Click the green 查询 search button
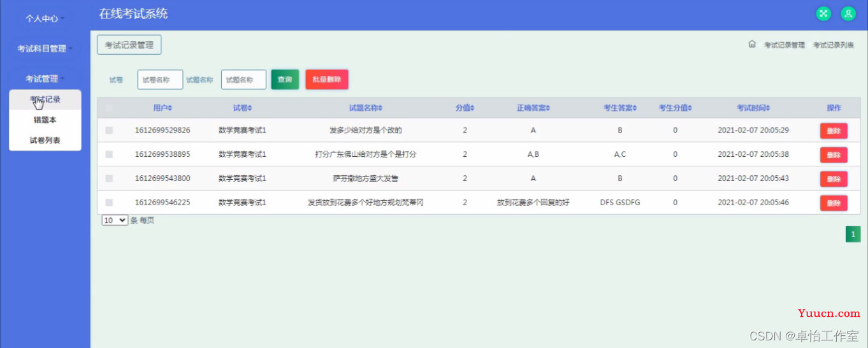The width and height of the screenshot is (868, 348). [285, 80]
